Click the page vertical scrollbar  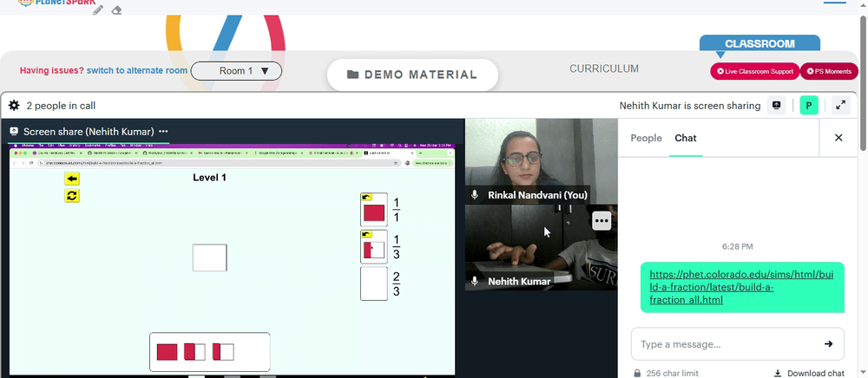863,83
